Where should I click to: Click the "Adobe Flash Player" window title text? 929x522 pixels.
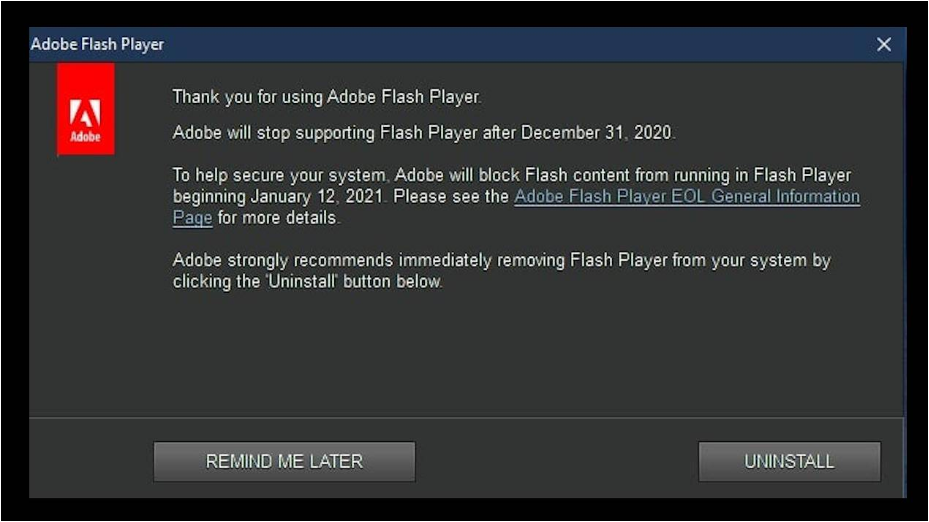coord(97,44)
